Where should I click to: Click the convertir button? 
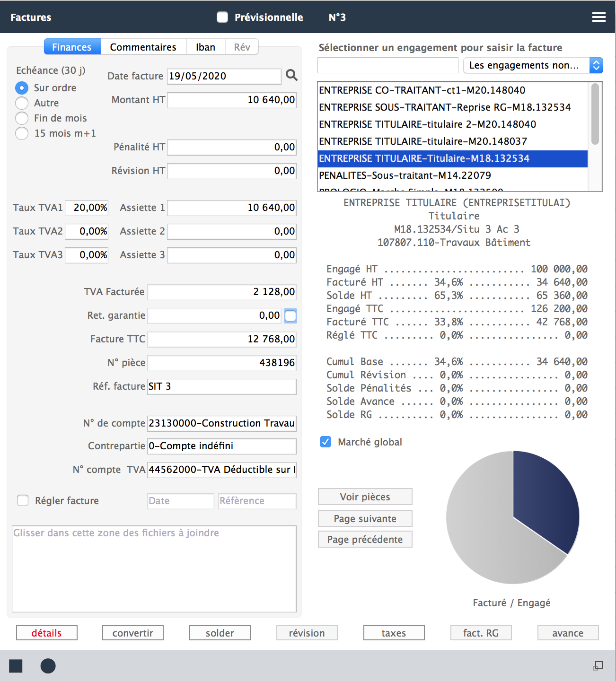click(x=133, y=633)
